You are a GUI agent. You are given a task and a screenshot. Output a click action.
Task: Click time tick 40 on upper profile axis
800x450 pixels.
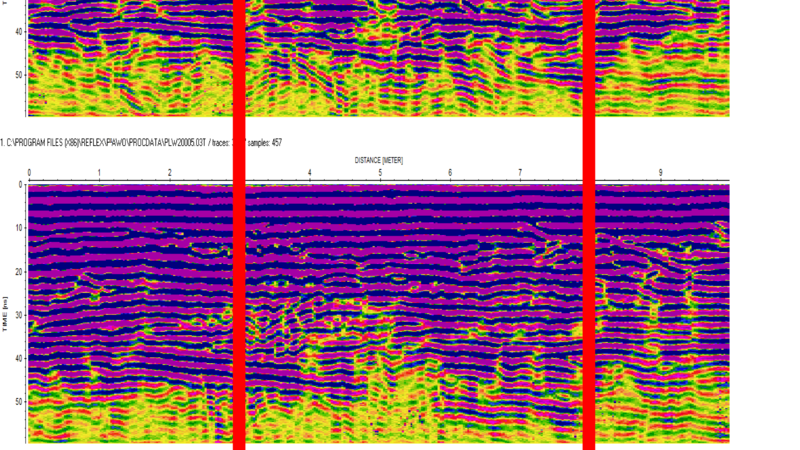(18, 31)
